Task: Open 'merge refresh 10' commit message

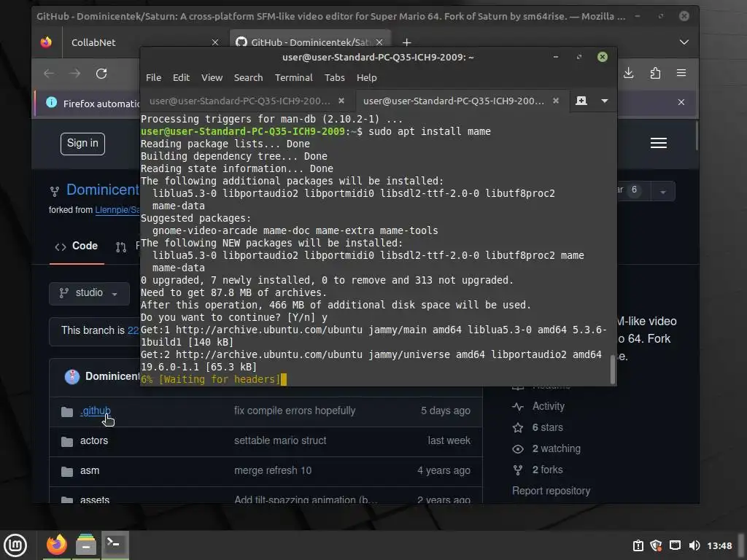Action: [x=273, y=470]
